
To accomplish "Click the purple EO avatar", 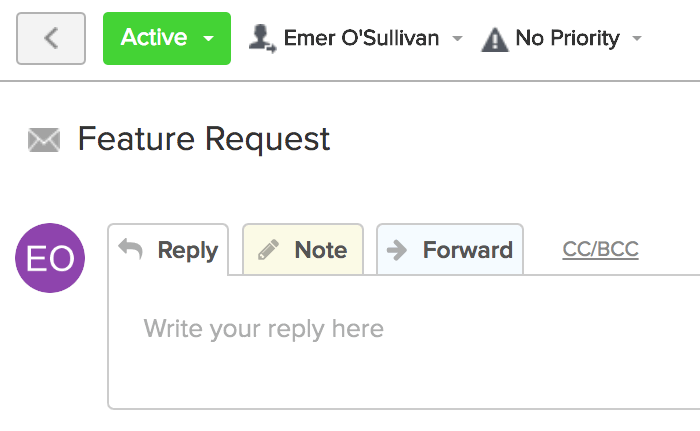I will tap(50, 258).
